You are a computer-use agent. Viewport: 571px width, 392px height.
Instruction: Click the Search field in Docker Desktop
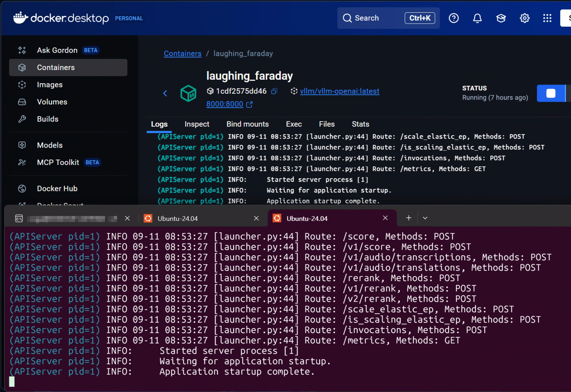[388, 18]
